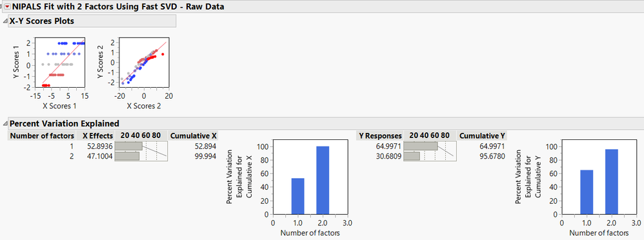Select the Number of factors column header
Viewport: 644px width, 240px height.
(42, 135)
